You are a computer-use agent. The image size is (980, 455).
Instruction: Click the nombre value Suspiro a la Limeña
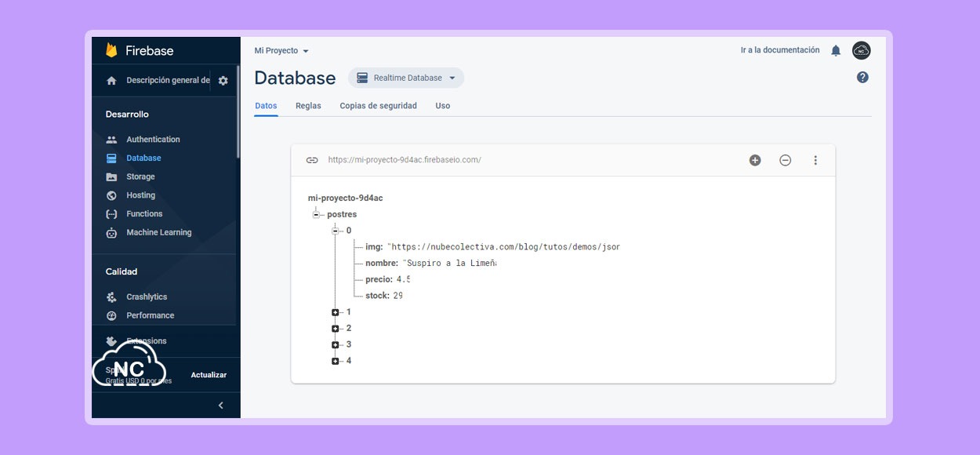[x=449, y=264]
